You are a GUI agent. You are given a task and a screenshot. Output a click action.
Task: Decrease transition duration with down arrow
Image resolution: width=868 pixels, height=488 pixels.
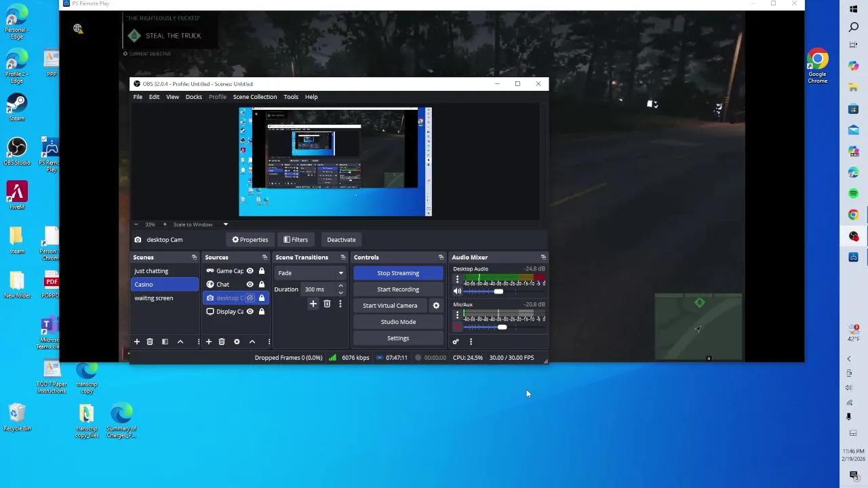(x=340, y=293)
